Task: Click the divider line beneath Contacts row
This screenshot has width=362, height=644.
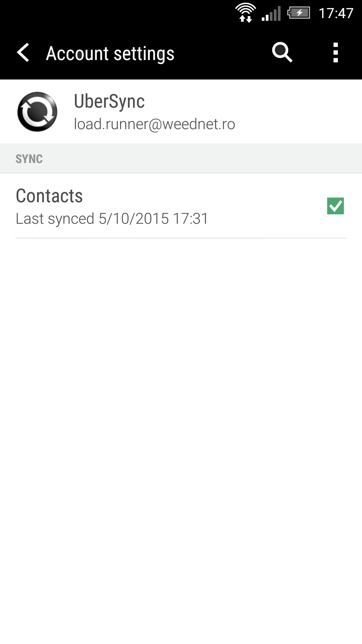Action: coord(181,238)
